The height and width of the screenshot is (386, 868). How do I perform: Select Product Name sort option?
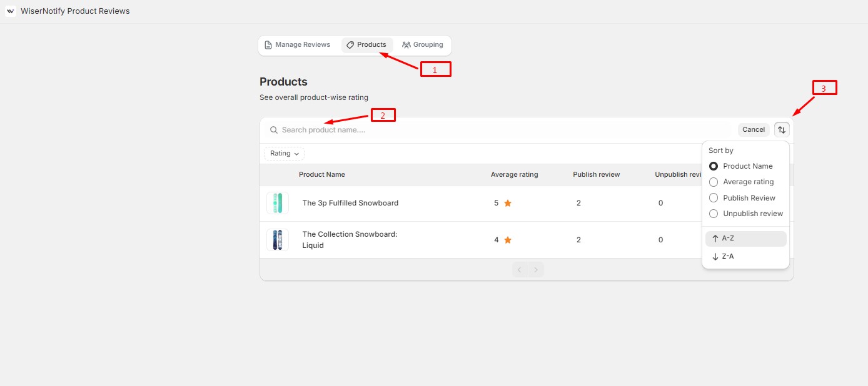[x=714, y=166]
